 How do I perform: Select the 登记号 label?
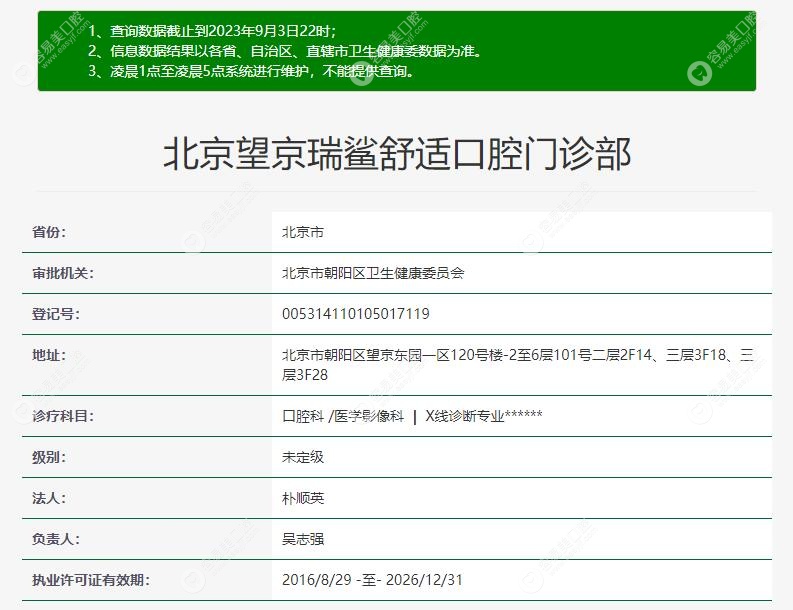(56, 314)
